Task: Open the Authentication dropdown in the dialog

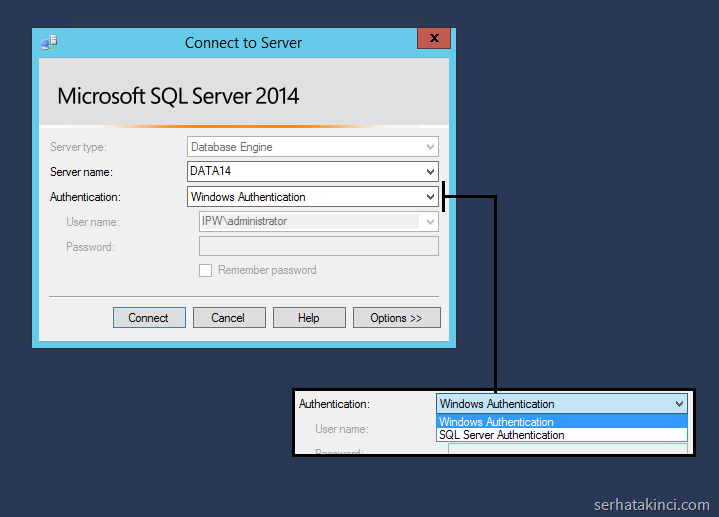Action: tap(430, 197)
